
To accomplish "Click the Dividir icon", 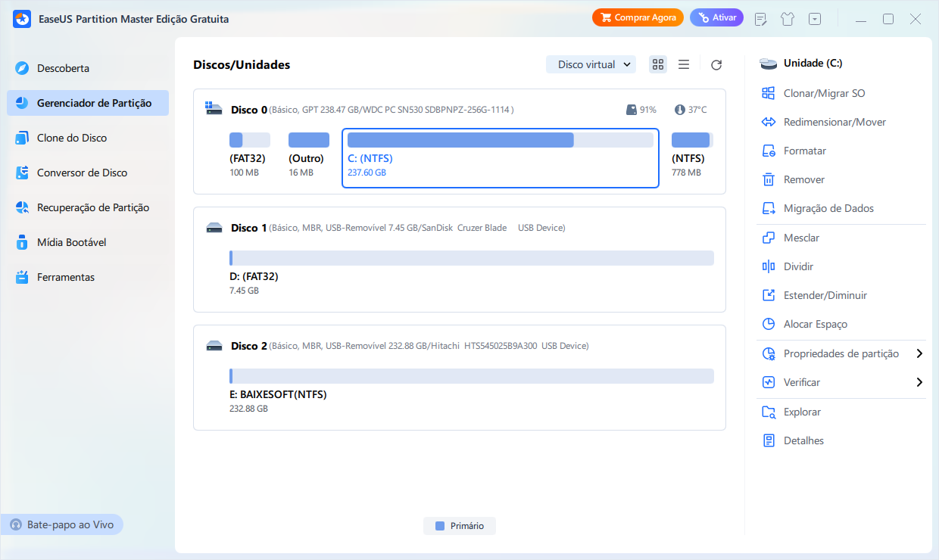I will (x=769, y=266).
